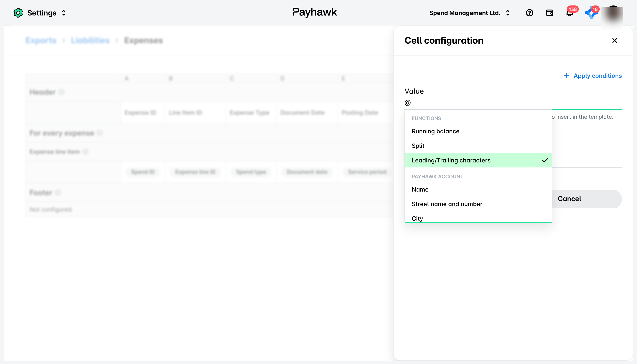Select the Line Item ID header cell
Viewport: 637px width, 364px height.
click(195, 113)
